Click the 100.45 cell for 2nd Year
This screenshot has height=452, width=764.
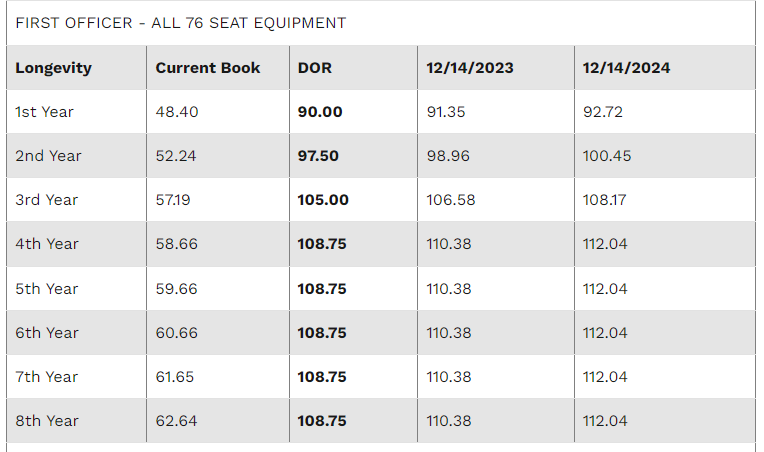[607, 156]
